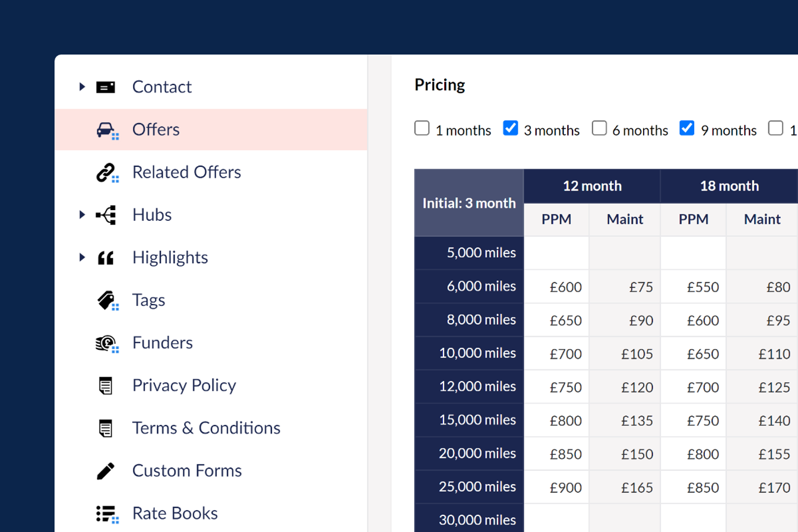This screenshot has width=798, height=532.
Task: Click the £140 maintenance cell
Action: (x=762, y=420)
